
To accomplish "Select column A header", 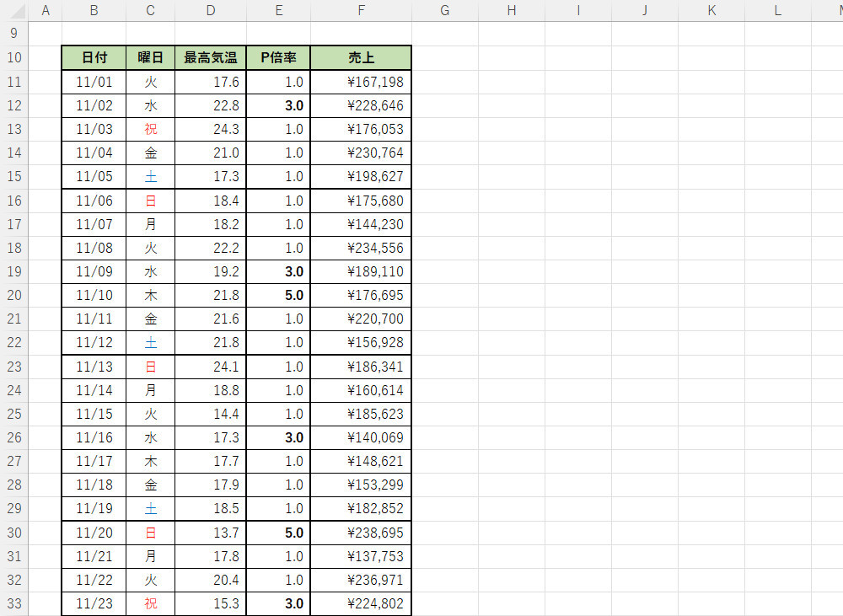I will 46,11.
